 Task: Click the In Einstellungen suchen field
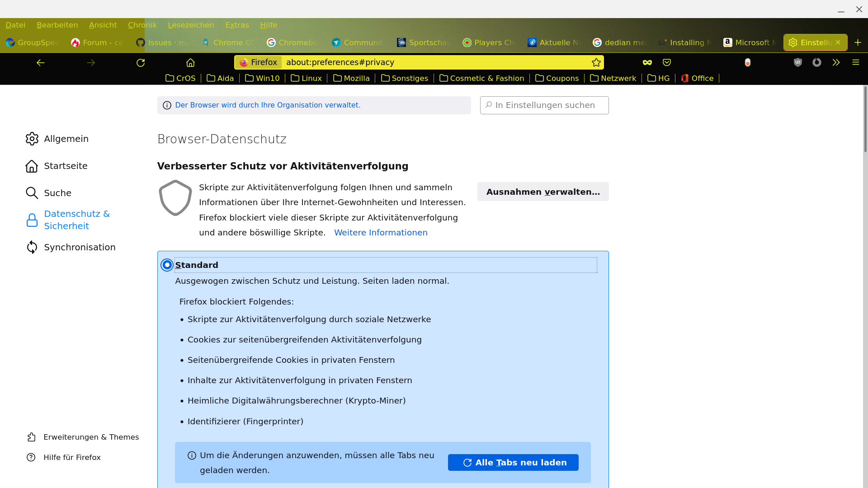click(544, 105)
